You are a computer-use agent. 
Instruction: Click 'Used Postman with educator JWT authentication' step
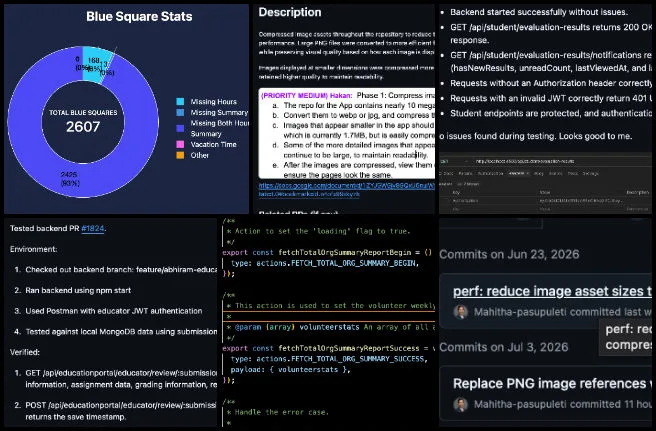coord(114,311)
